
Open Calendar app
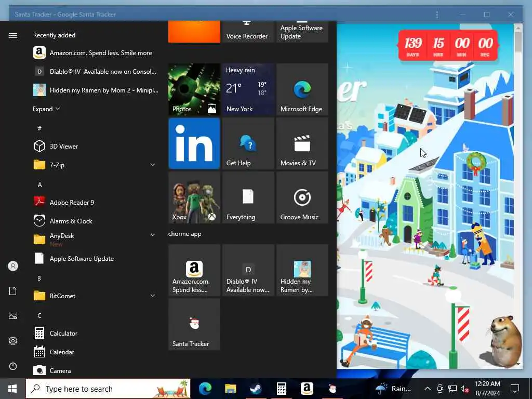click(x=96, y=352)
